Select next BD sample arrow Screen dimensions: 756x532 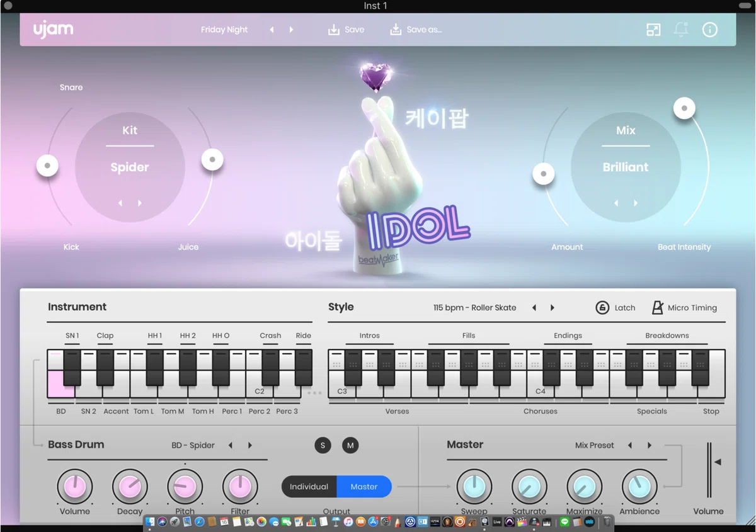click(250, 445)
